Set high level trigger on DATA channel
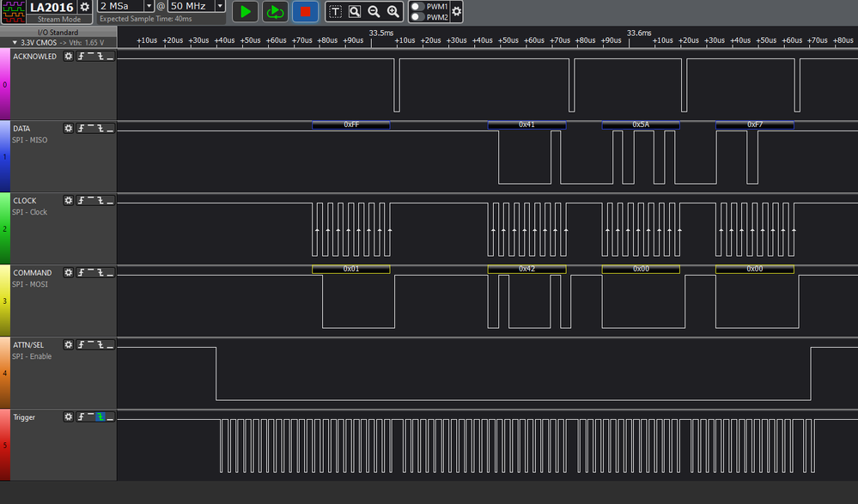This screenshot has height=504, width=858. pos(91,128)
